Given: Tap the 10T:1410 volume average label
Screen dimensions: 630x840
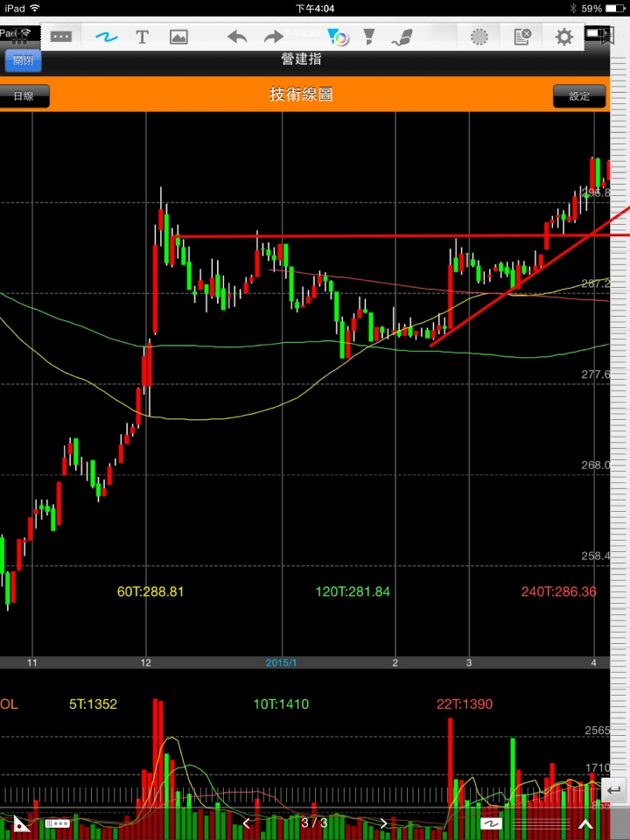Looking at the screenshot, I should coord(281,703).
